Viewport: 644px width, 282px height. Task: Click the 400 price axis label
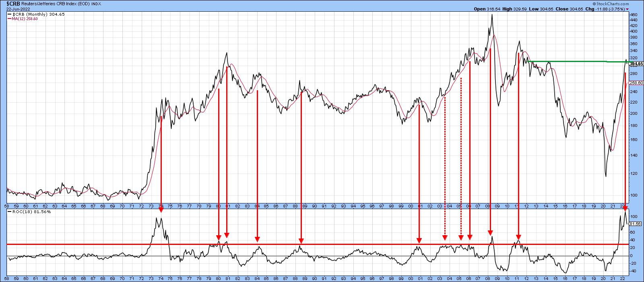[634, 31]
